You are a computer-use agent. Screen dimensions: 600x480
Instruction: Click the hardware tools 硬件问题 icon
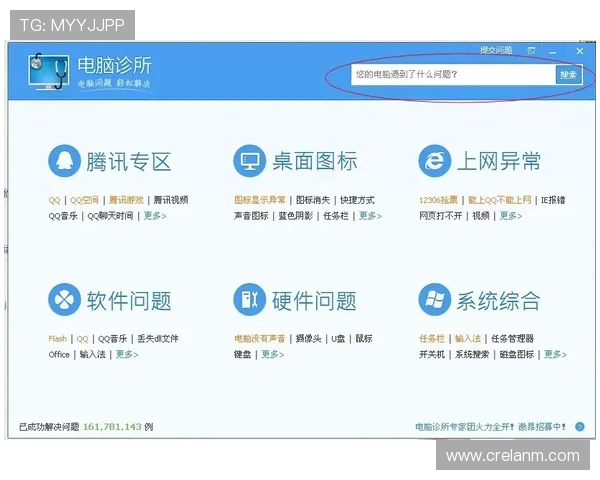(249, 300)
